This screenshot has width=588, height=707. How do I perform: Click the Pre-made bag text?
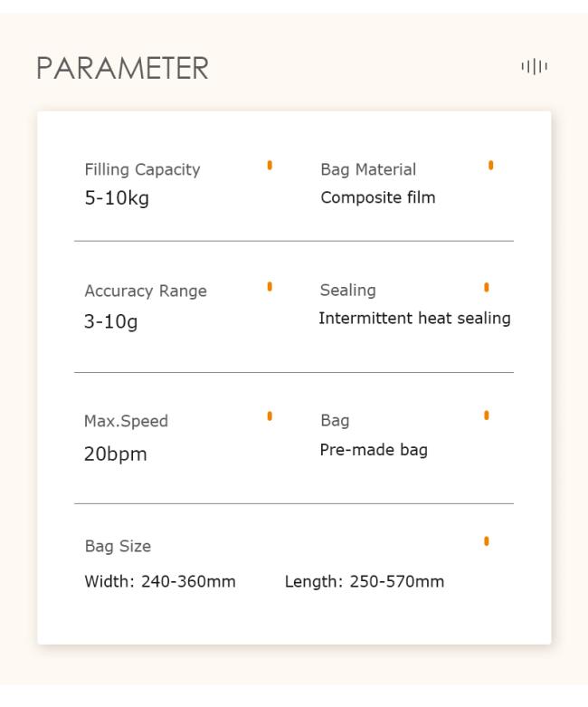pos(374,450)
